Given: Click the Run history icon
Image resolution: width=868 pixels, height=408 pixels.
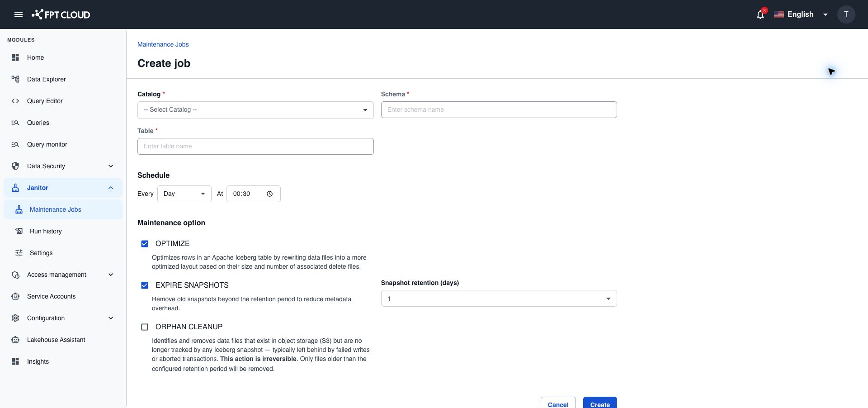Looking at the screenshot, I should tap(19, 231).
